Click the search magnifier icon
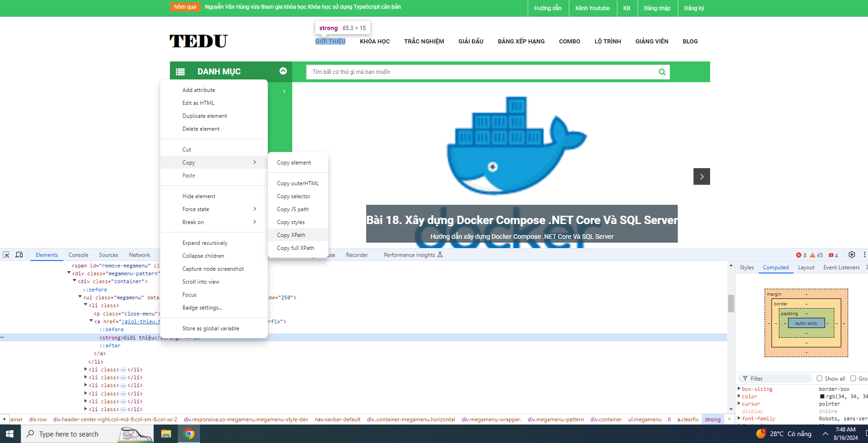 662,72
